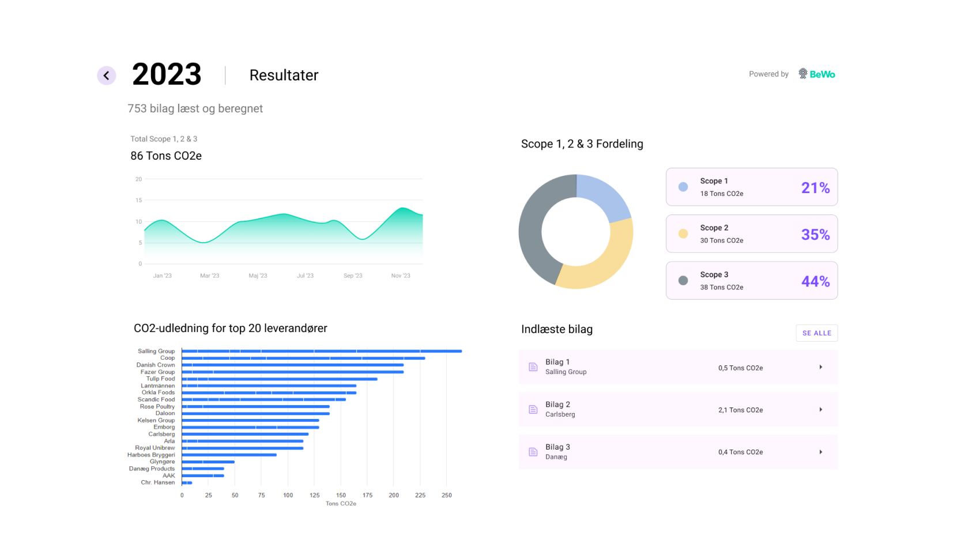Click the back arrow next to 2023
The width and height of the screenshot is (980, 551).
107,76
